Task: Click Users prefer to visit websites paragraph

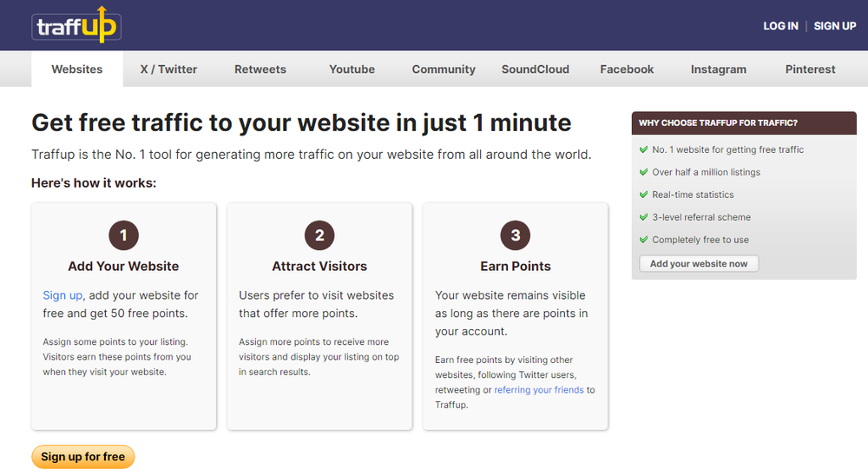Action: tap(317, 304)
